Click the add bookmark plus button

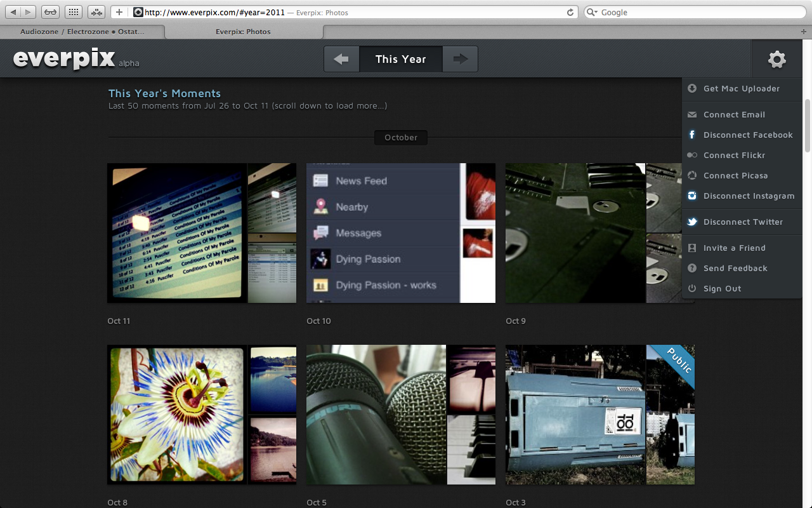(119, 12)
